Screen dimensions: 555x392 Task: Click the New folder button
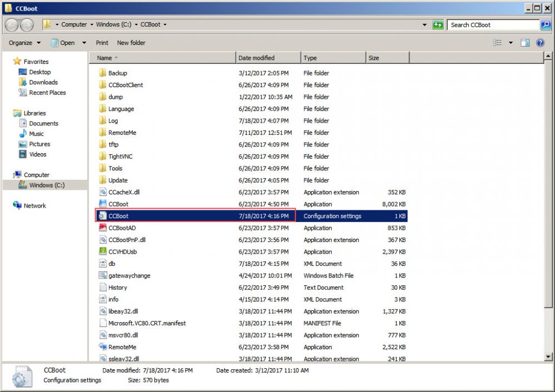(131, 43)
